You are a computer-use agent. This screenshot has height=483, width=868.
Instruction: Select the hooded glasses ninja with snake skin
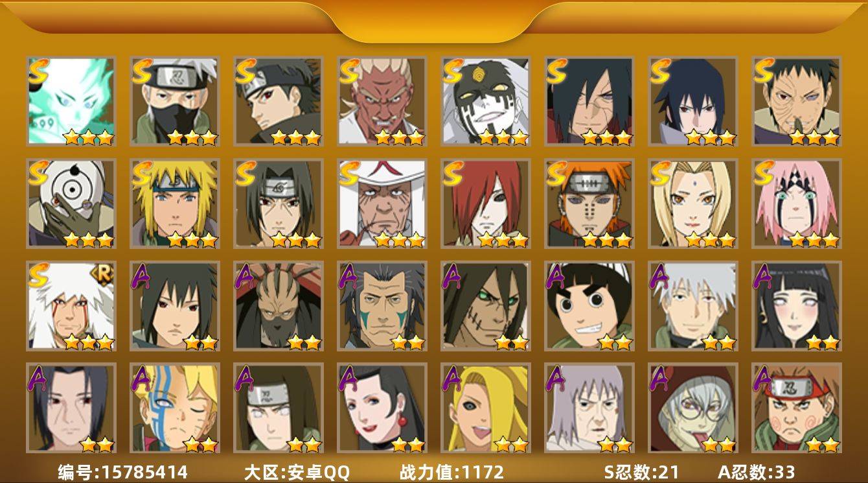pyautogui.click(x=693, y=408)
